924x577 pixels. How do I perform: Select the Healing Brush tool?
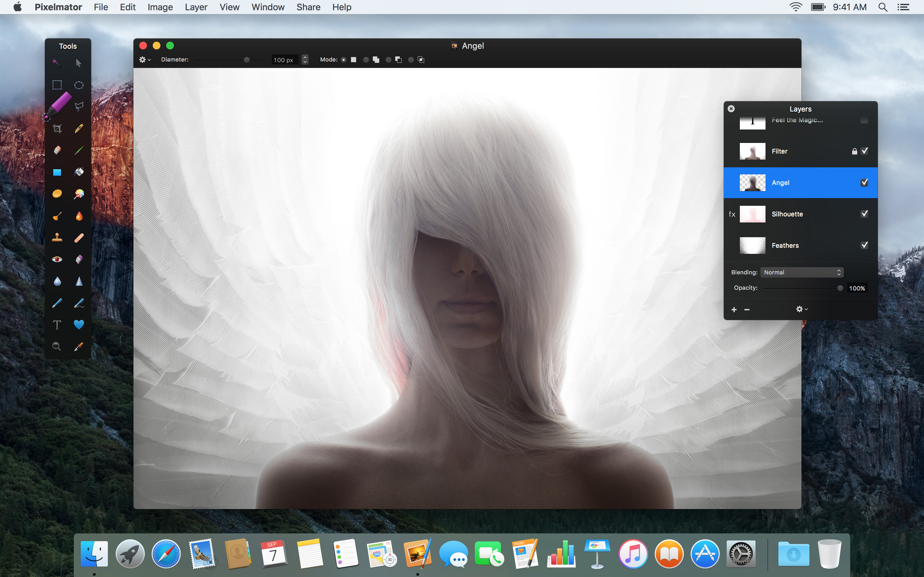(79, 237)
